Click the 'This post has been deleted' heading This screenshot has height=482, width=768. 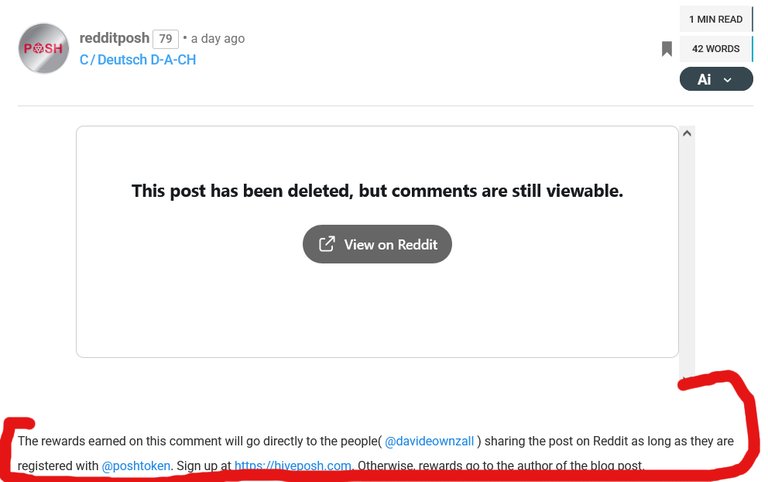[x=377, y=191]
